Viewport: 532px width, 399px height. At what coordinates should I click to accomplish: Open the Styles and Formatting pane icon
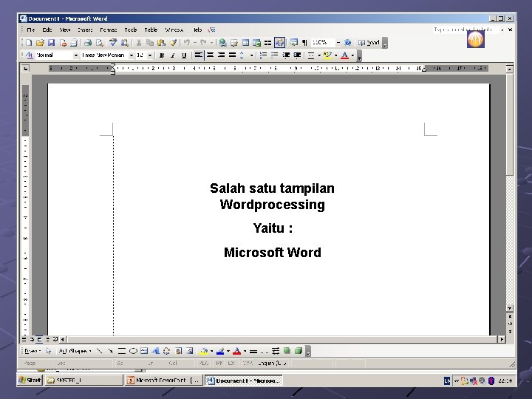coord(30,55)
